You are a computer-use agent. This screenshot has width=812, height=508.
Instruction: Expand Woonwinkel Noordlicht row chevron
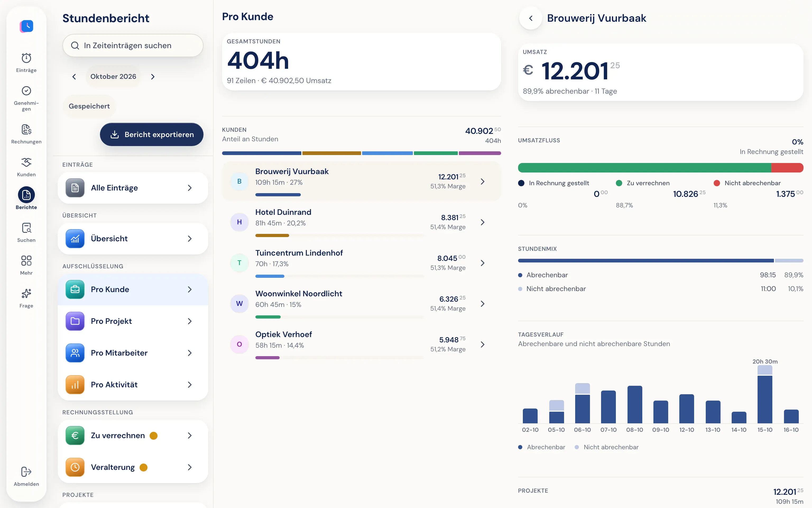(x=482, y=304)
